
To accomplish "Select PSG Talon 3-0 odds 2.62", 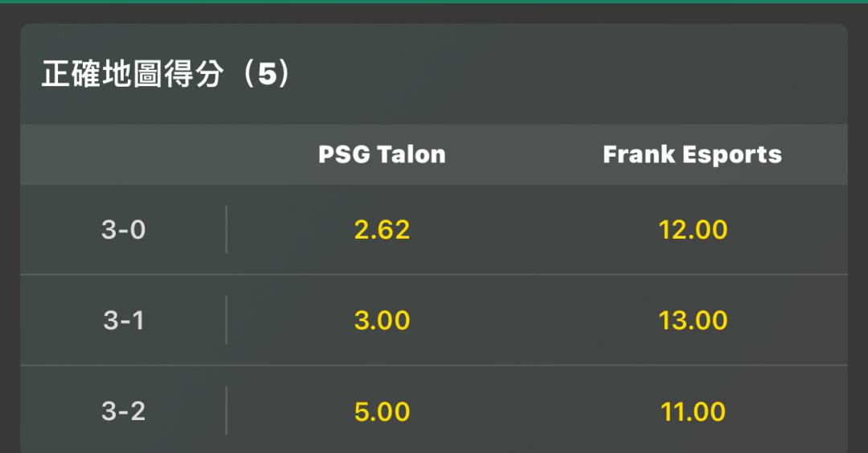I will pos(382,230).
